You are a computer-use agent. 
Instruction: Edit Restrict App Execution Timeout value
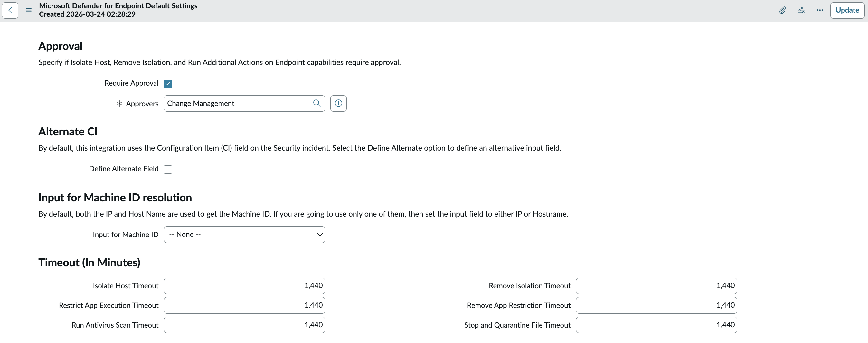tap(244, 305)
